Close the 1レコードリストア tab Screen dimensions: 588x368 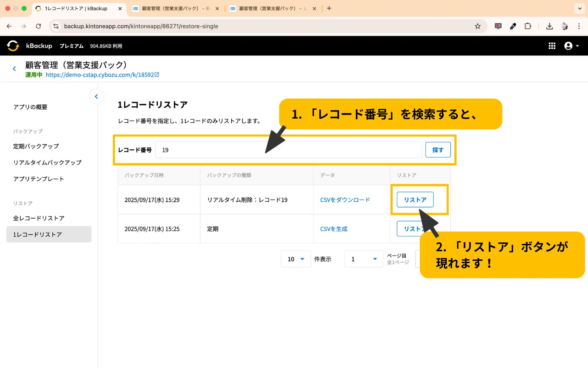pyautogui.click(x=120, y=9)
